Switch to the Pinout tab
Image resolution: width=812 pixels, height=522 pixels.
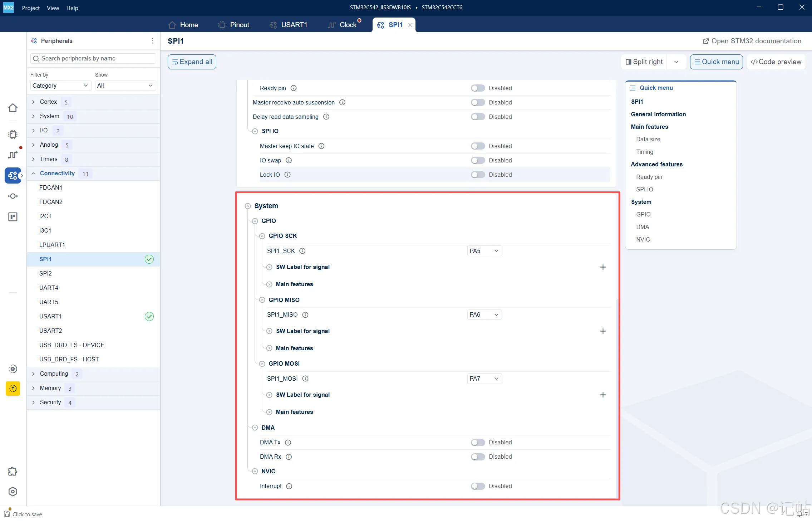(x=233, y=25)
